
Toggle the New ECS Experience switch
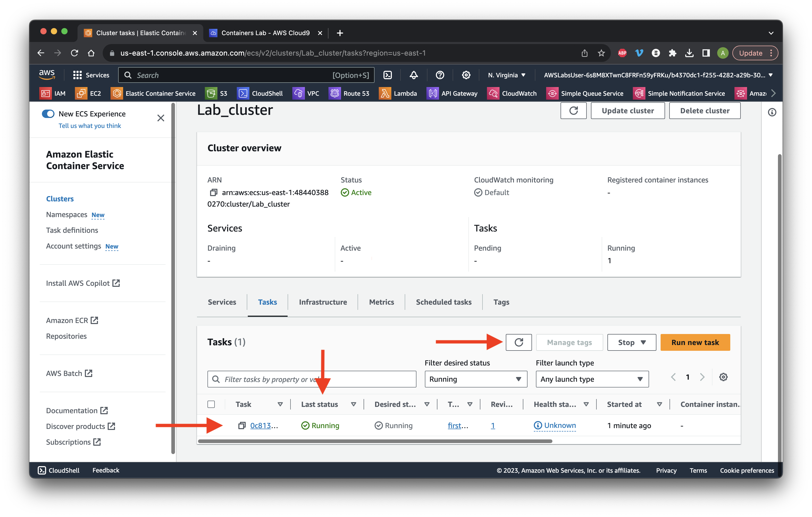click(48, 114)
